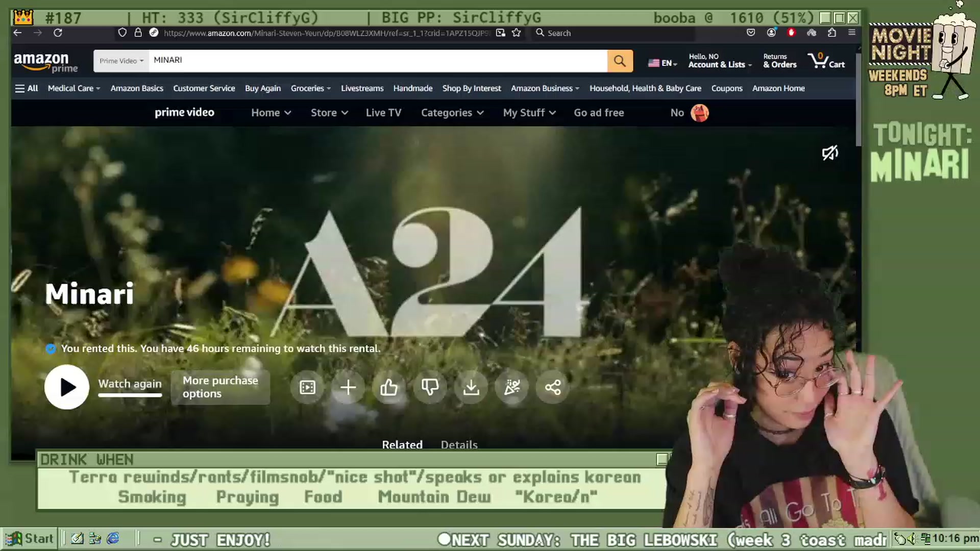Share Minari with the share icon

[x=553, y=387]
